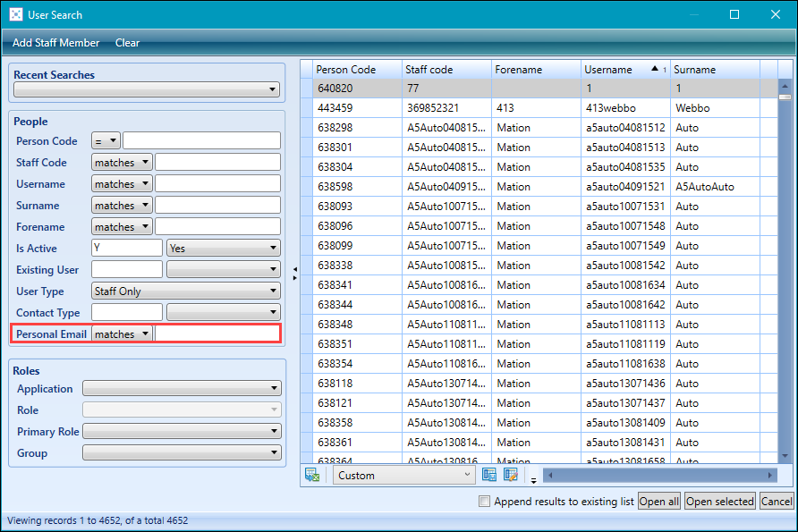Open Surname matches dropdown
Screen dimensions: 798x532
point(122,206)
